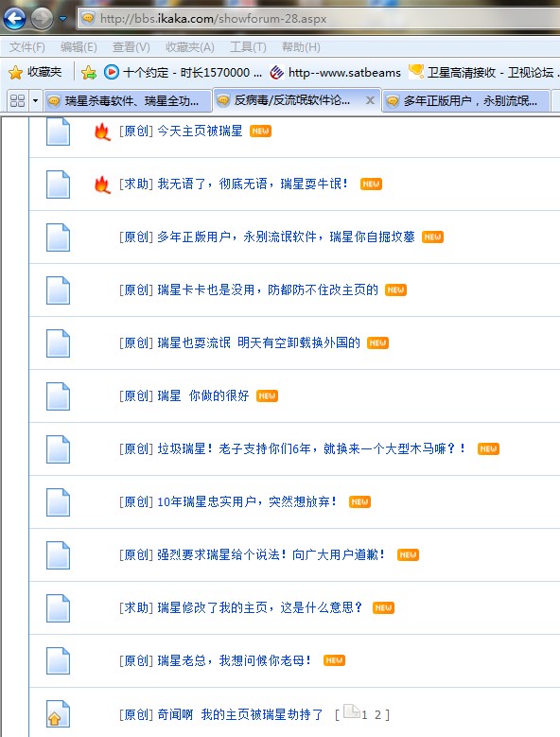Click the address bar URL field
Screen dimensions: 560x737
click(x=319, y=19)
